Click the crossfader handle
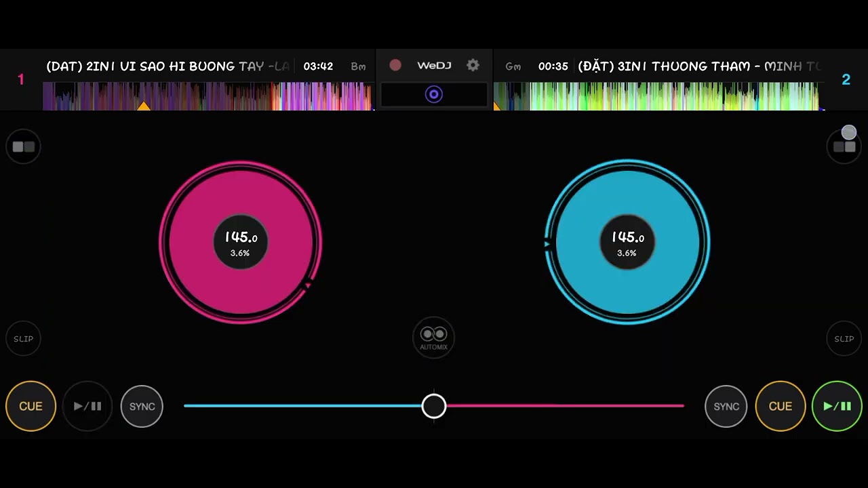 (x=434, y=406)
